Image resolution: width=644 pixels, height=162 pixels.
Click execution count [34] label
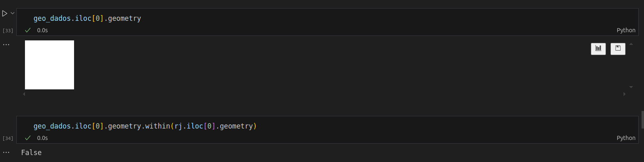(8, 138)
